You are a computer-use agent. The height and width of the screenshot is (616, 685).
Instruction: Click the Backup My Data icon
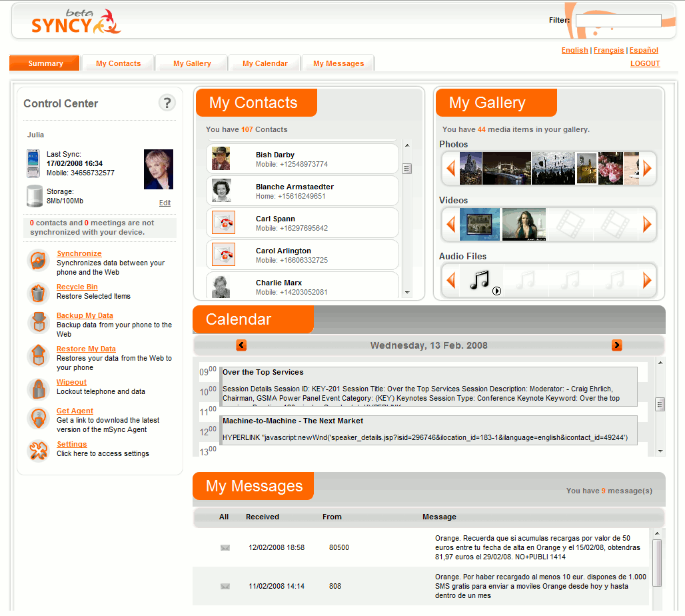[x=38, y=323]
